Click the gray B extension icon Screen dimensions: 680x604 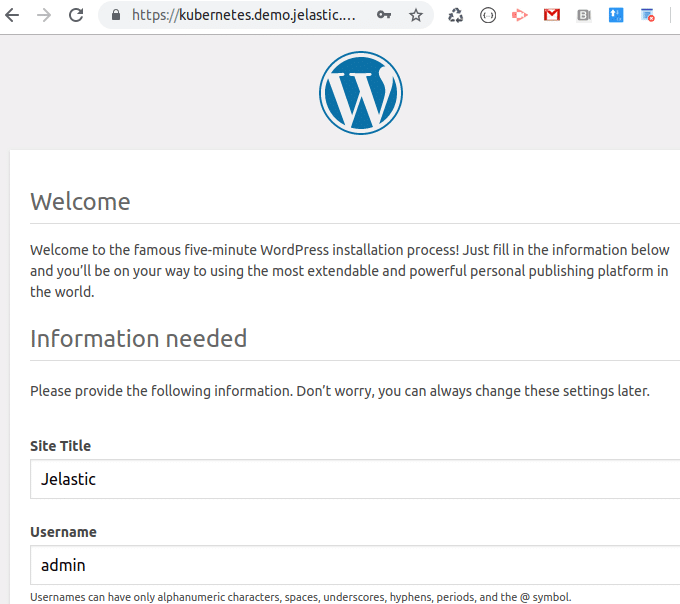click(x=584, y=16)
